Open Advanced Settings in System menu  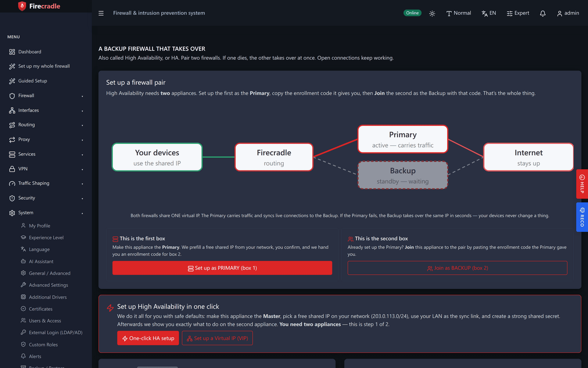(49, 285)
